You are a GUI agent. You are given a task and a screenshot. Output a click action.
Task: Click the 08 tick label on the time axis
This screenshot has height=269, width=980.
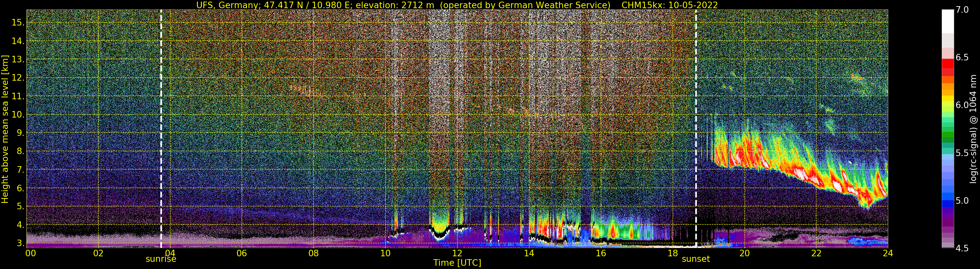[x=313, y=253]
